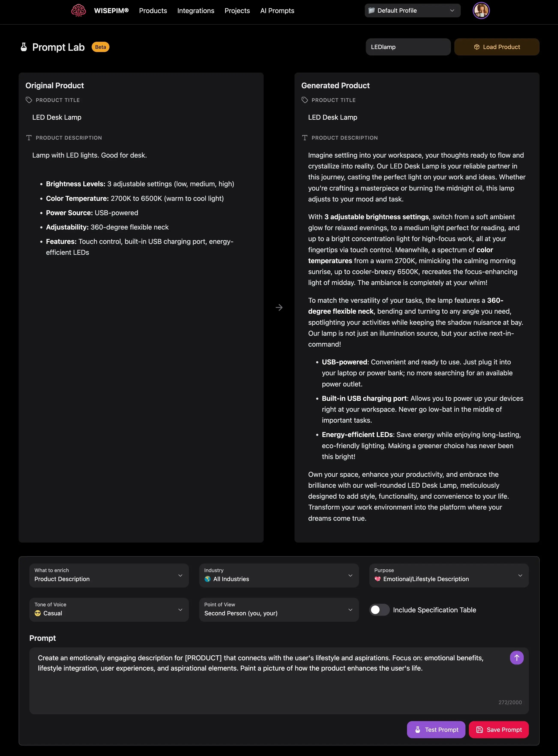Expand the What to enrich dropdown

pos(109,575)
